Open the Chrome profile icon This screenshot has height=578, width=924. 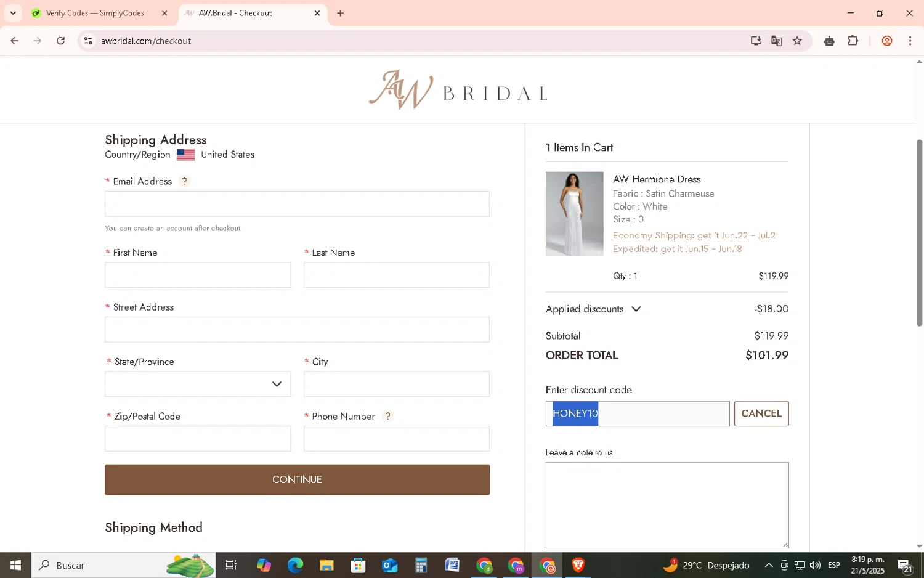[887, 41]
